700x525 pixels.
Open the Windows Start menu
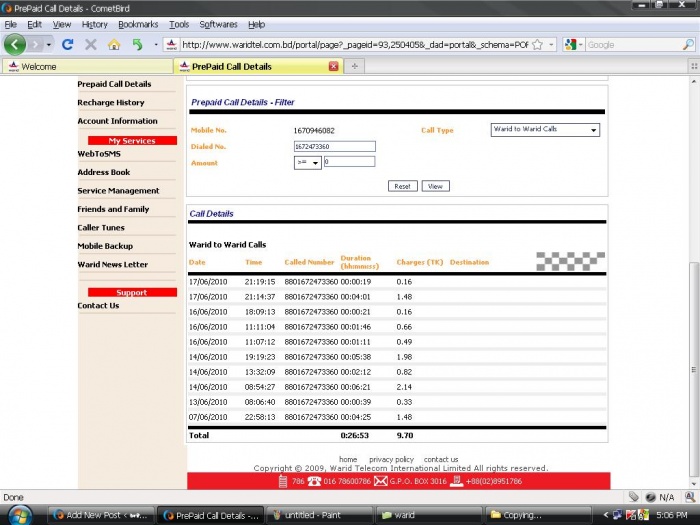click(19, 515)
